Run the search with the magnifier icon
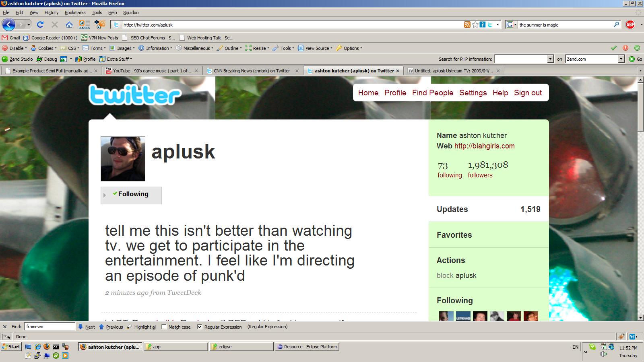Screen dimensions: 644x362 point(616,25)
